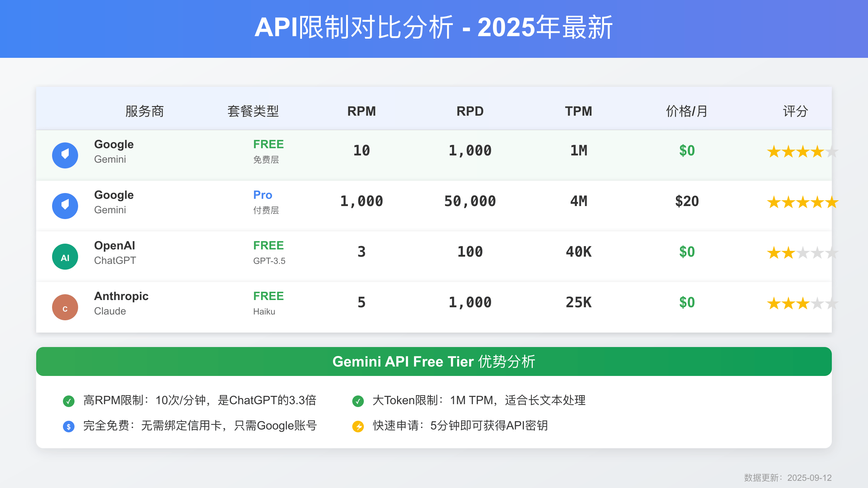Click the page title API限制对比分析
This screenshot has width=868, height=488.
pos(434,27)
